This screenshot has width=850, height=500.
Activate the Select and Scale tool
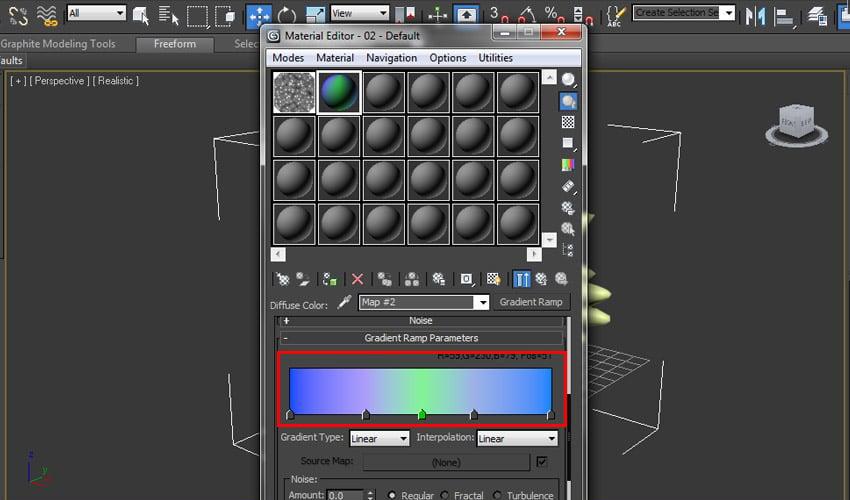click(x=314, y=15)
